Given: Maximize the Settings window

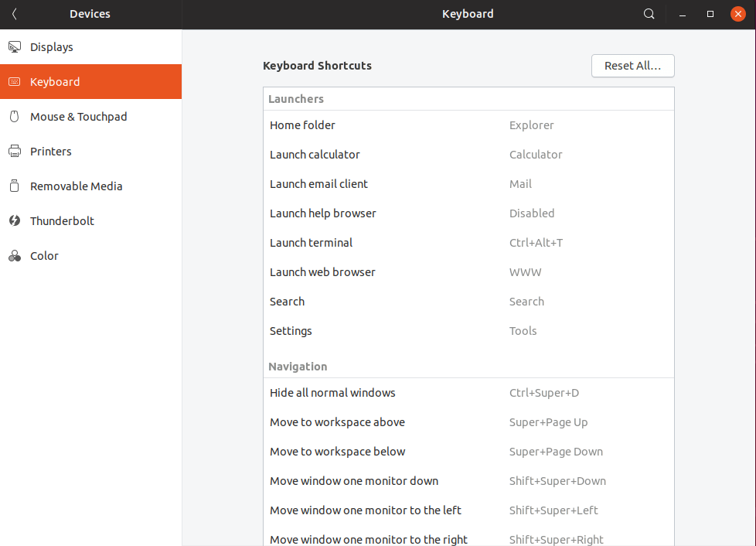Looking at the screenshot, I should coord(710,14).
